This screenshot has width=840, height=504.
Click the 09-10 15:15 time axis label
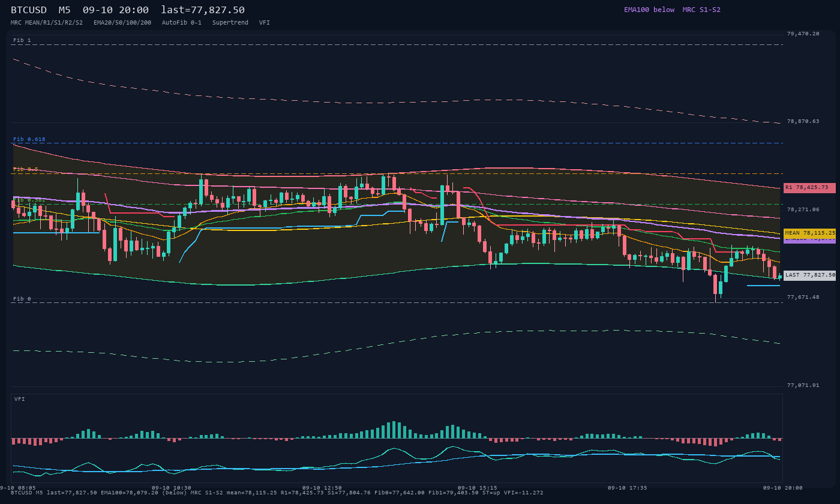(x=478, y=488)
